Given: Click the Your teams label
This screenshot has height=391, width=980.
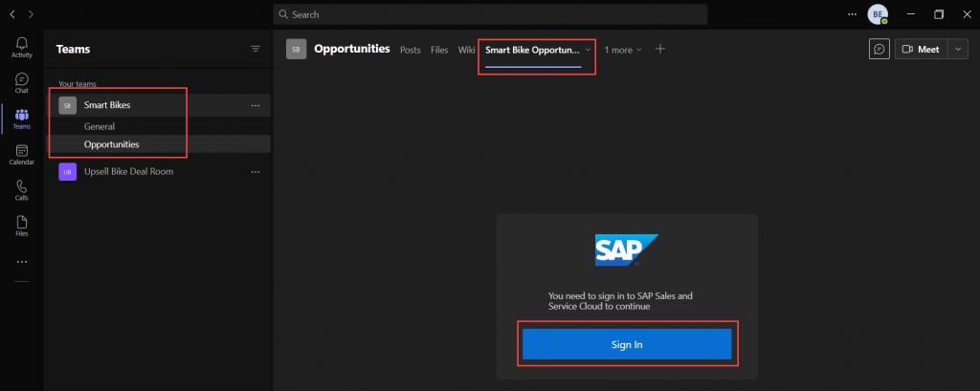Looking at the screenshot, I should (x=78, y=84).
